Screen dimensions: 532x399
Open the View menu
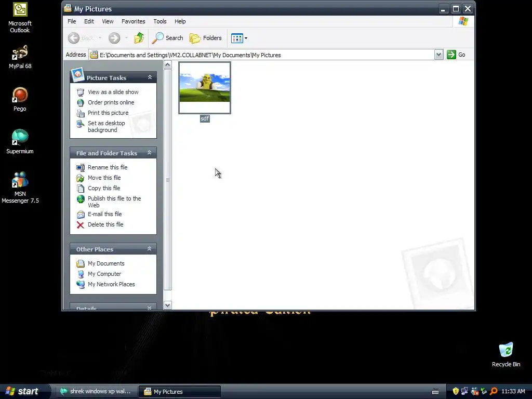click(108, 21)
